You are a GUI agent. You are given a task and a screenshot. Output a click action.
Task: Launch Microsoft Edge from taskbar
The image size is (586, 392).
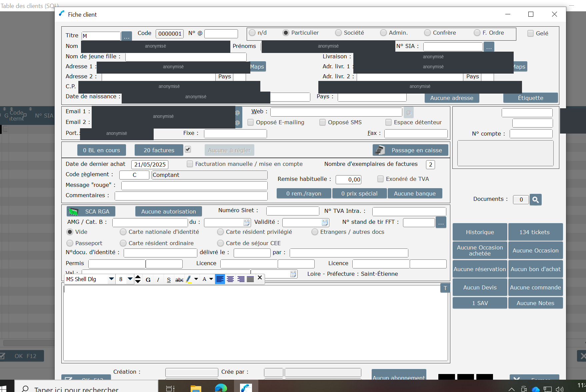[x=221, y=388]
